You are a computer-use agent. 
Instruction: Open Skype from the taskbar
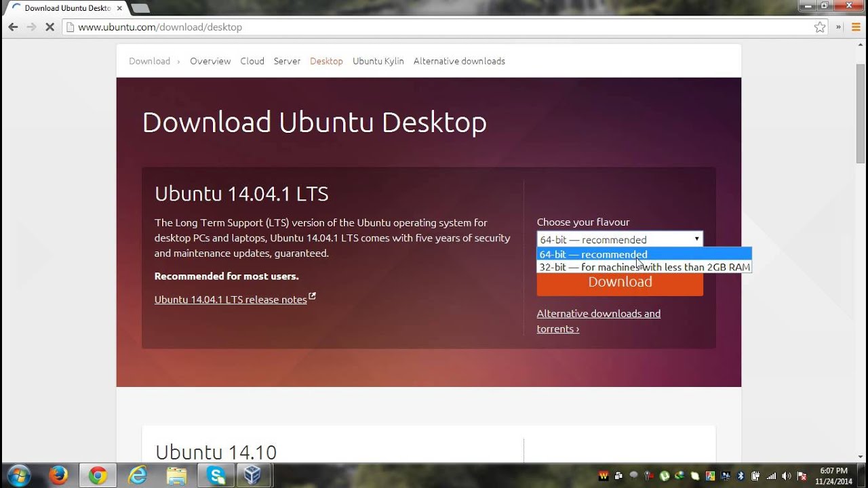click(x=217, y=476)
